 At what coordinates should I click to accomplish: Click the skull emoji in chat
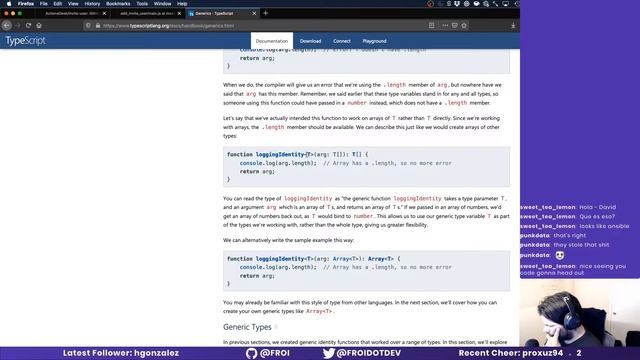(x=560, y=255)
